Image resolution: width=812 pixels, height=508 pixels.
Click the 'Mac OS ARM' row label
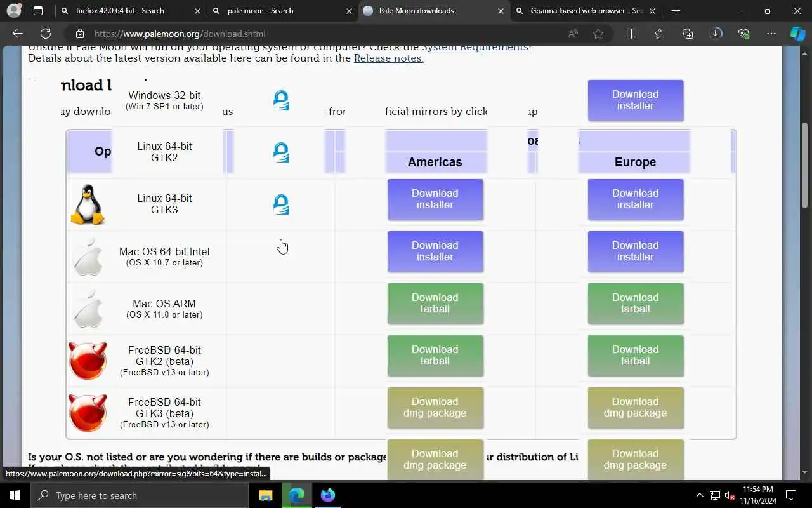(x=164, y=309)
